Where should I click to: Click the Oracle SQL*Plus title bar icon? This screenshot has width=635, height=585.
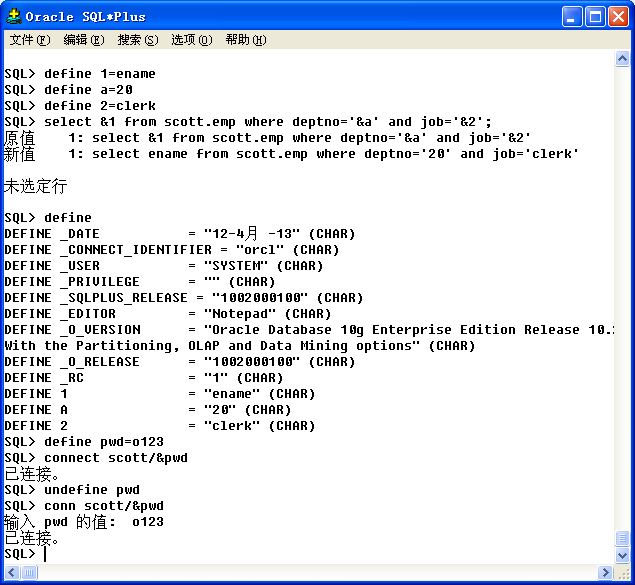pyautogui.click(x=14, y=16)
